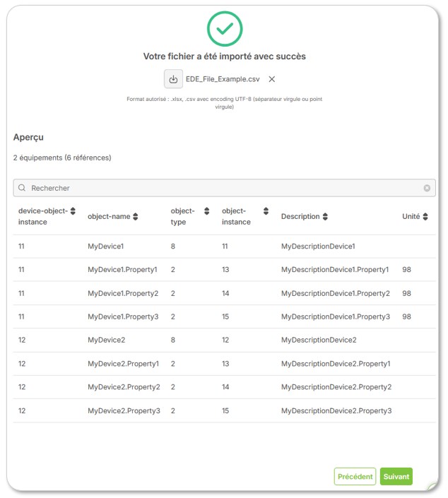Click MyDescriptionDevice1.Property1 cell
448x498 pixels.
pos(335,270)
